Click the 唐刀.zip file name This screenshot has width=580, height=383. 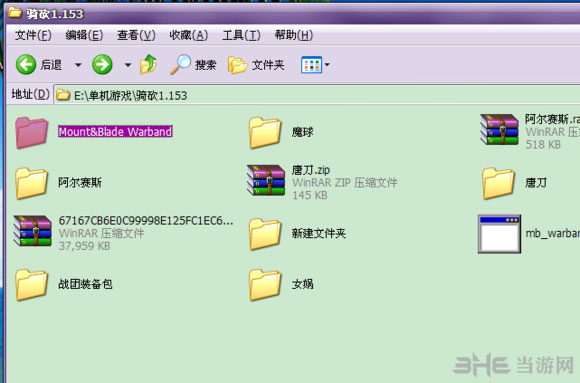pos(311,170)
